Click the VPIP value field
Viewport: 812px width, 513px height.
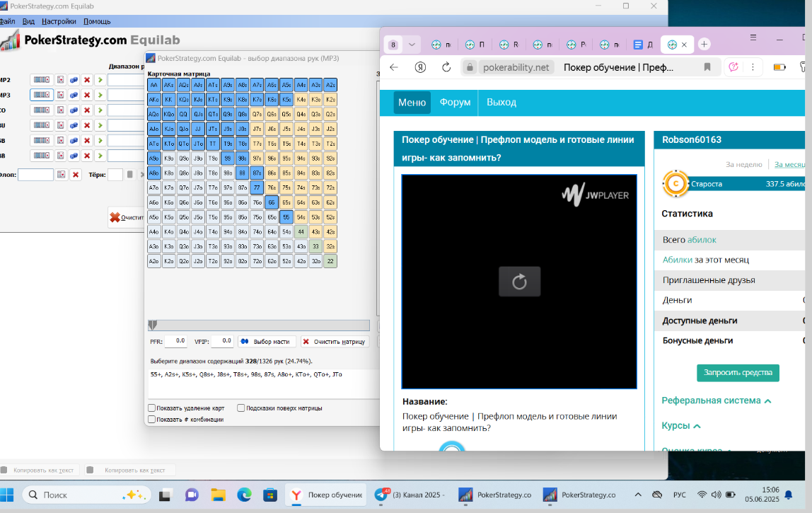point(221,341)
